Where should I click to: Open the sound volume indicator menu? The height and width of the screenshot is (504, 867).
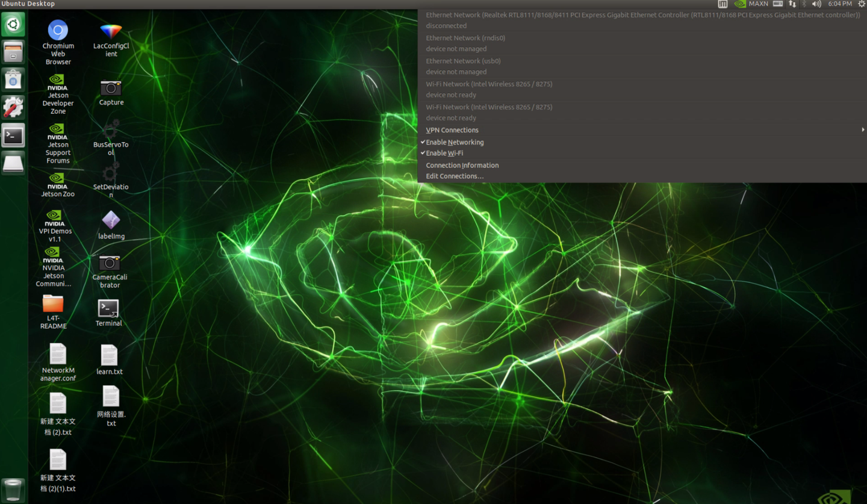click(816, 4)
